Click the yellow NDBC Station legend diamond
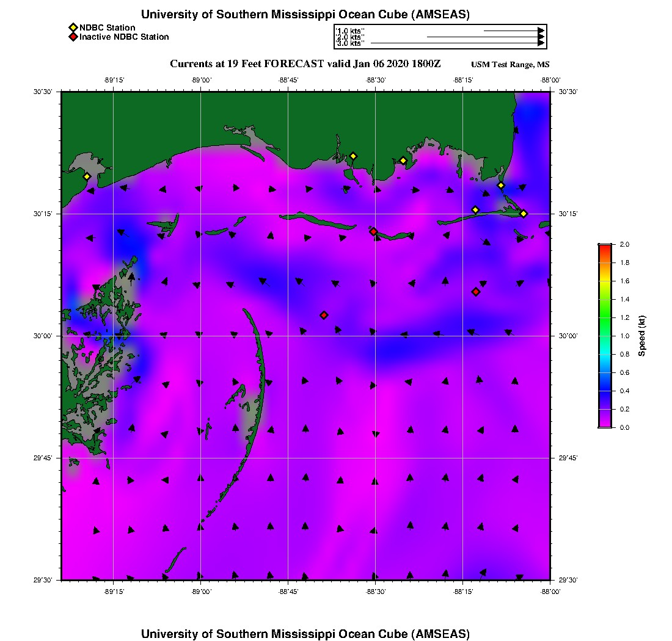Screen dimensions: 672x641 click(73, 27)
